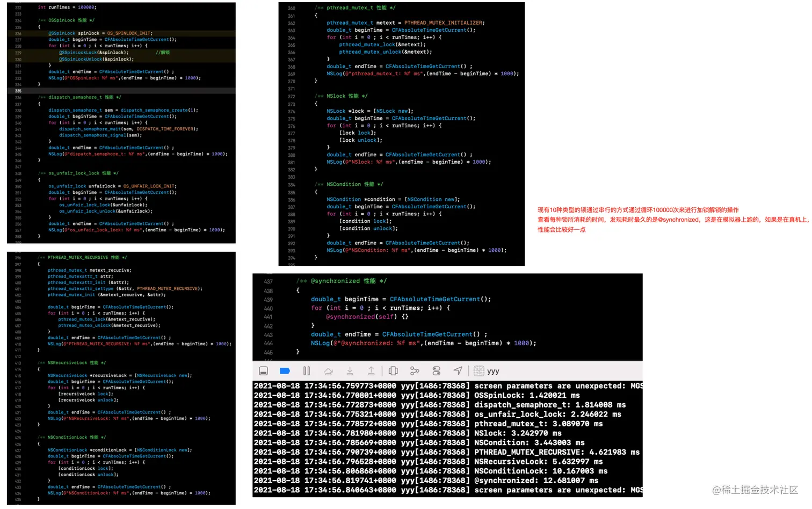812x509 pixels.
Task: Click the '/** @synchronized 性能 */' comment line
Action: [342, 281]
